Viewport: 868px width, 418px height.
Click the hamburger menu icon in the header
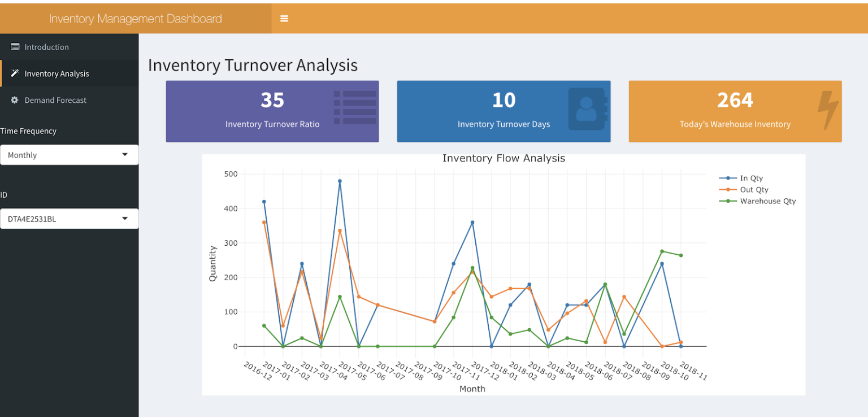(284, 18)
